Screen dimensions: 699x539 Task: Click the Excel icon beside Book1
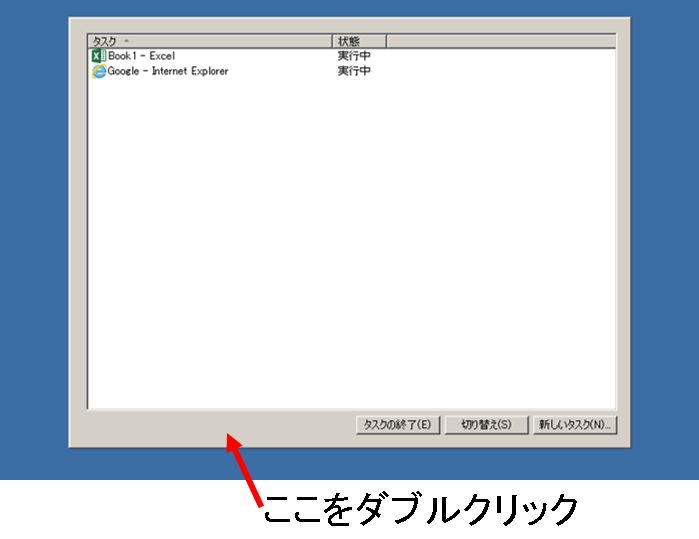click(x=99, y=56)
